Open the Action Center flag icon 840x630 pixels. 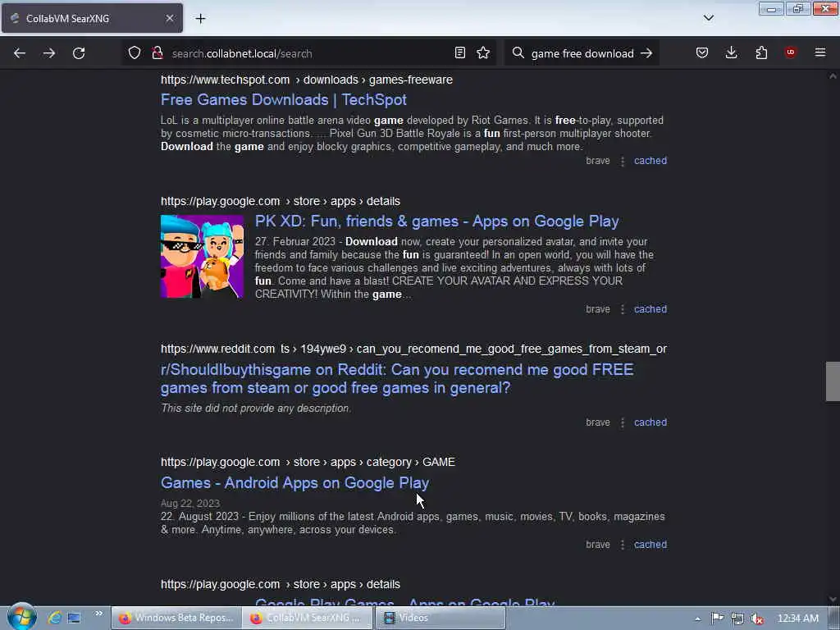(717, 619)
